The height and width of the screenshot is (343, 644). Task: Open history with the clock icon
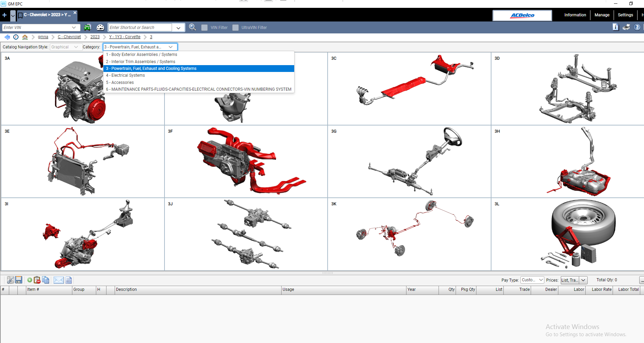16,37
